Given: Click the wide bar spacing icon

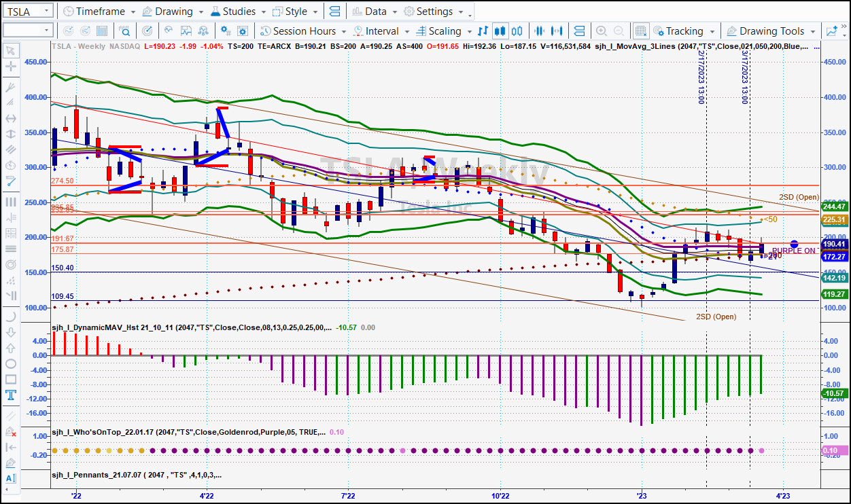Looking at the screenshot, I should [558, 31].
